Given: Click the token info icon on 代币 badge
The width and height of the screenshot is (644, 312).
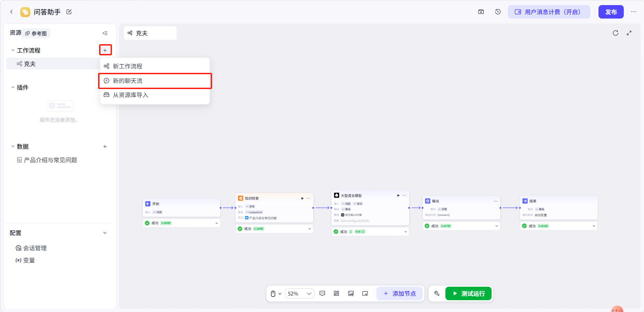Looking at the screenshot, I should (x=363, y=232).
